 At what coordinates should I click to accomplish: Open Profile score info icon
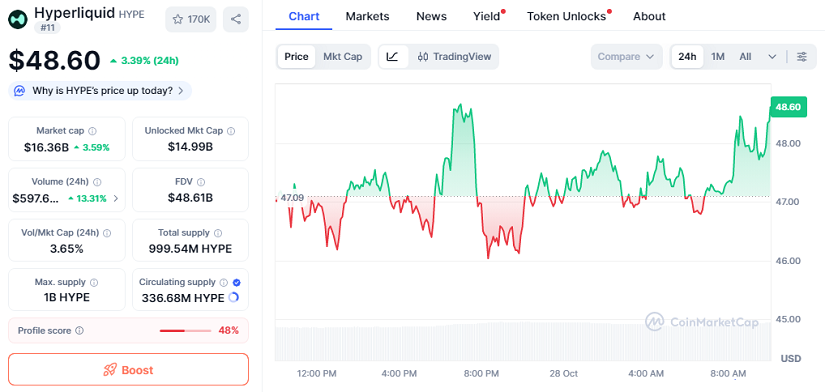click(x=79, y=331)
